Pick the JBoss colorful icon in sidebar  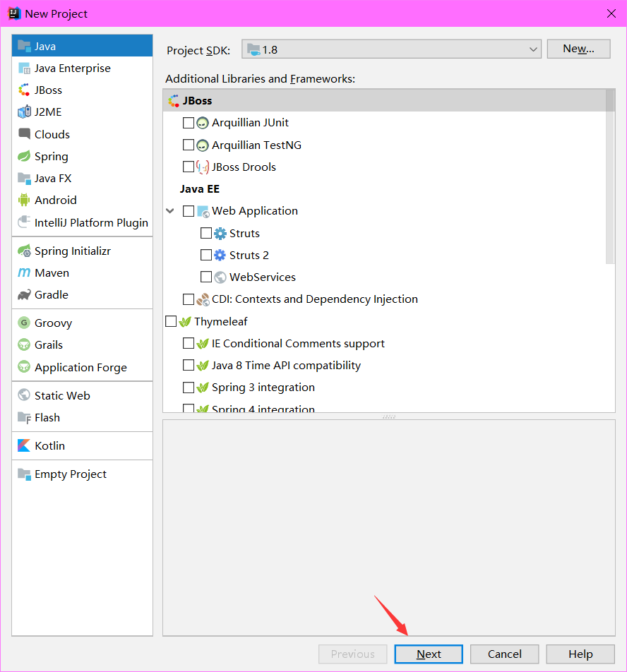click(x=24, y=90)
